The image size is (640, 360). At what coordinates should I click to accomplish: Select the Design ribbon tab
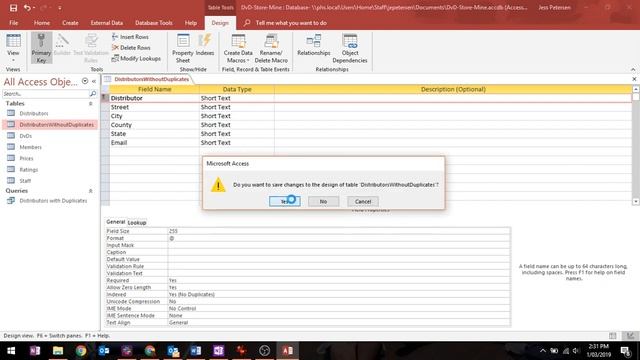[220, 23]
